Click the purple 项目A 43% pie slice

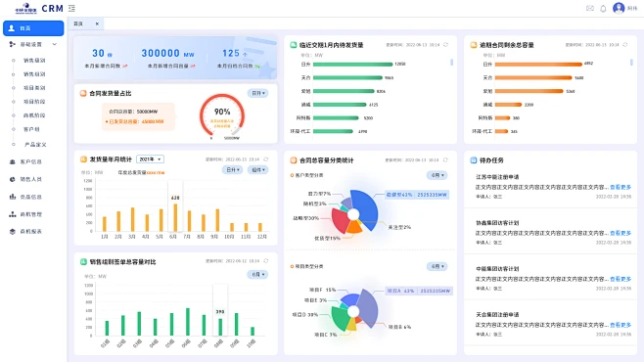[x=368, y=308]
